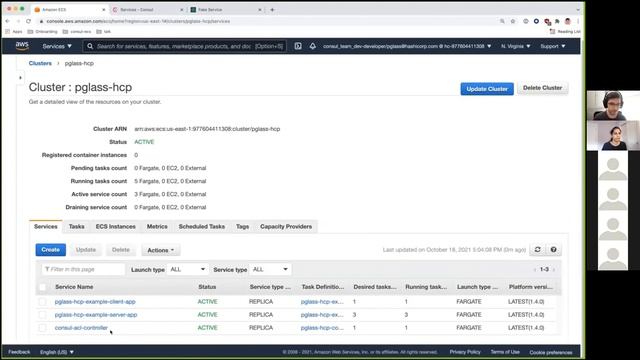Click the AWS logo home icon
This screenshot has width=640, height=360.
click(x=22, y=46)
